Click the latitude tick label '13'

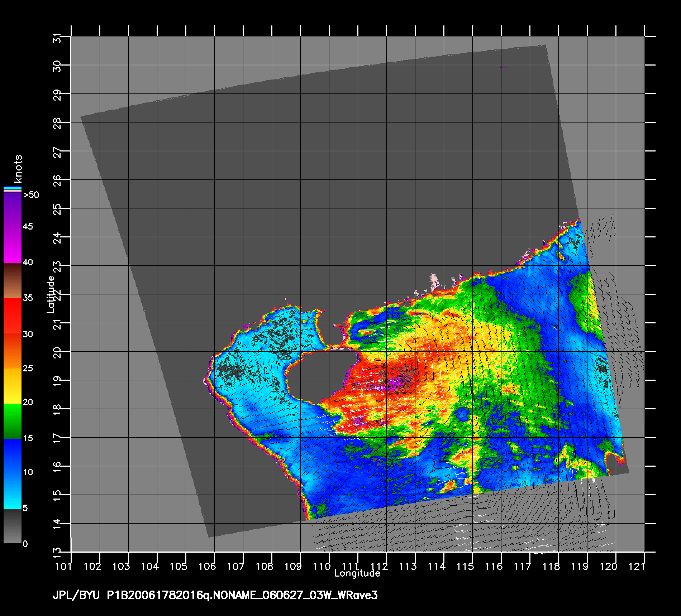click(57, 553)
